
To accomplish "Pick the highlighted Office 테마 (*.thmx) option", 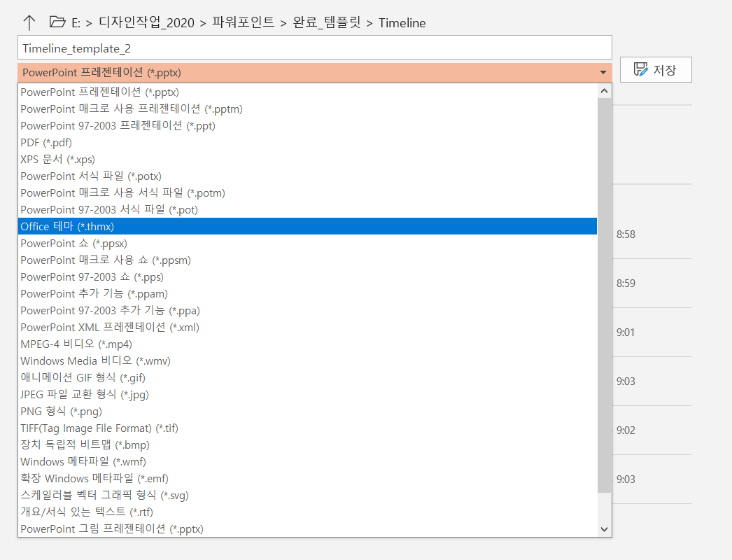I will pyautogui.click(x=307, y=227).
